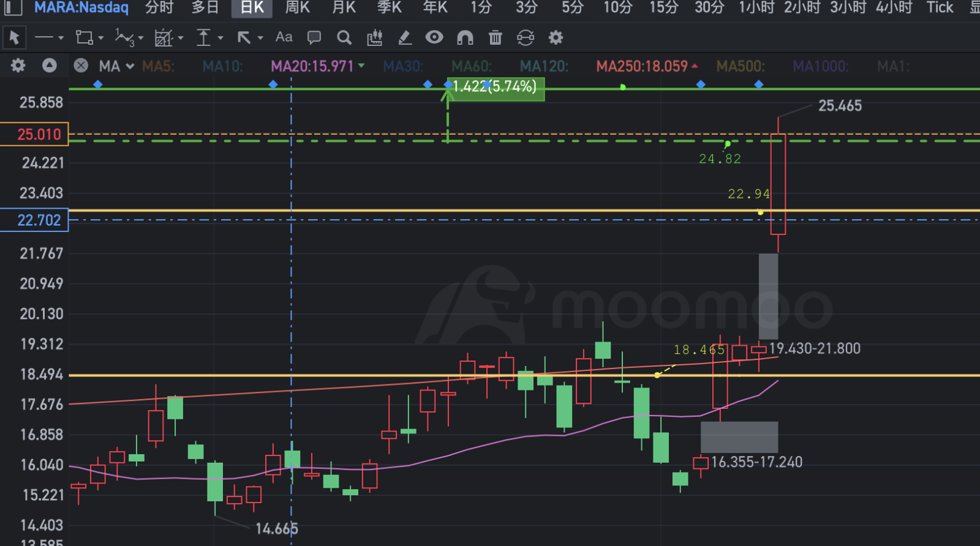This screenshot has width=980, height=546.
Task: Toggle the MA10 line label
Action: pos(223,66)
